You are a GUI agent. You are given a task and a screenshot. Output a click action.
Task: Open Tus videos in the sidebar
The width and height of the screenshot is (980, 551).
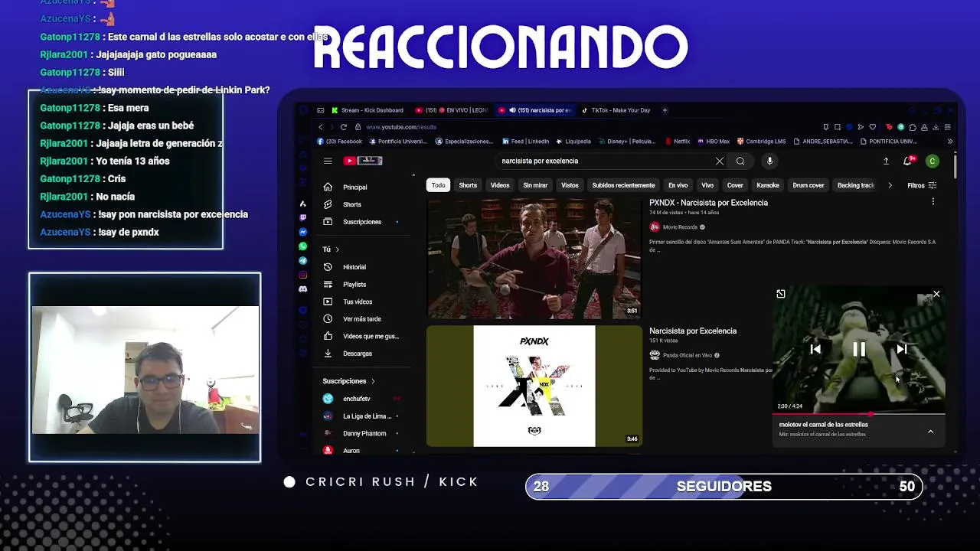click(x=358, y=302)
